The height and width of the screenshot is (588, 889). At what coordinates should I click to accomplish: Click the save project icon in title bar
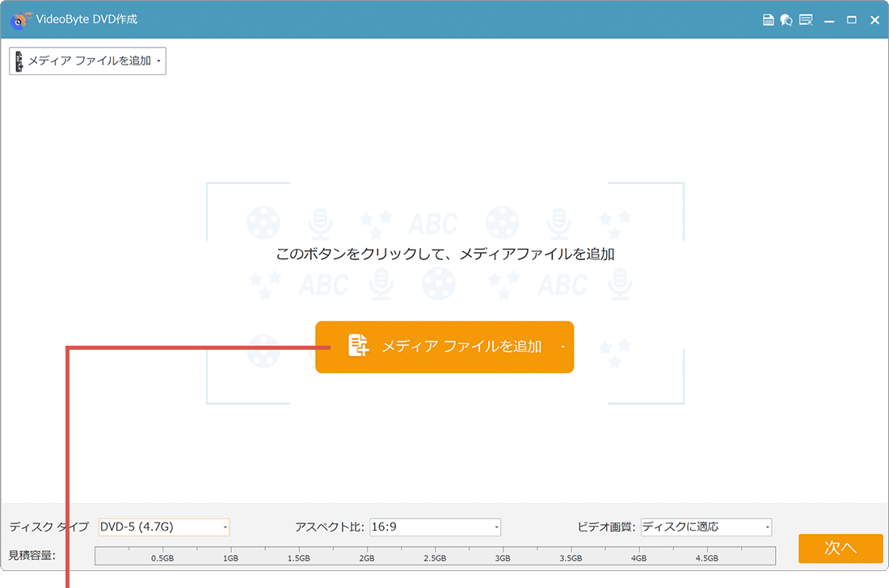tap(769, 19)
